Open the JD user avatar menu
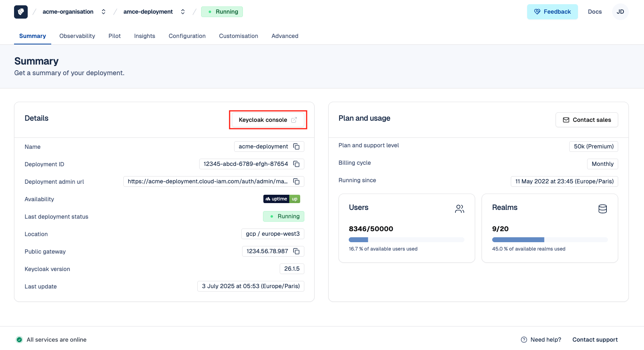644x350 pixels. point(620,12)
